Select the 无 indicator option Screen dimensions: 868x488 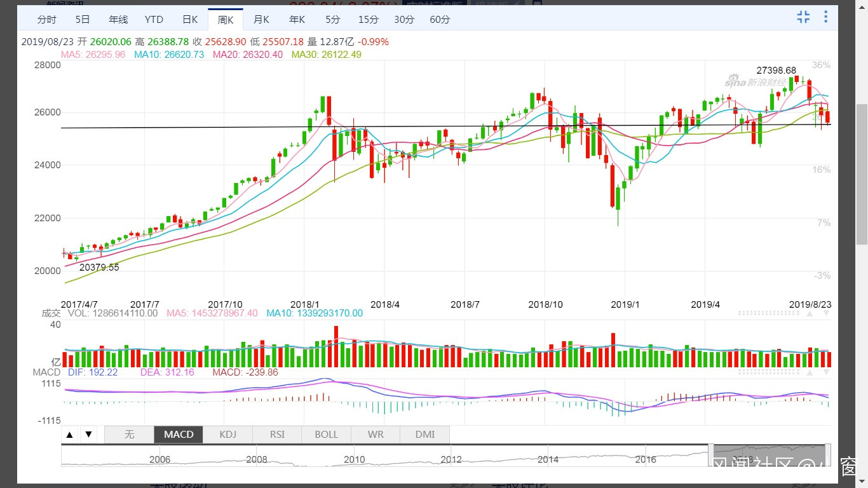click(x=130, y=435)
